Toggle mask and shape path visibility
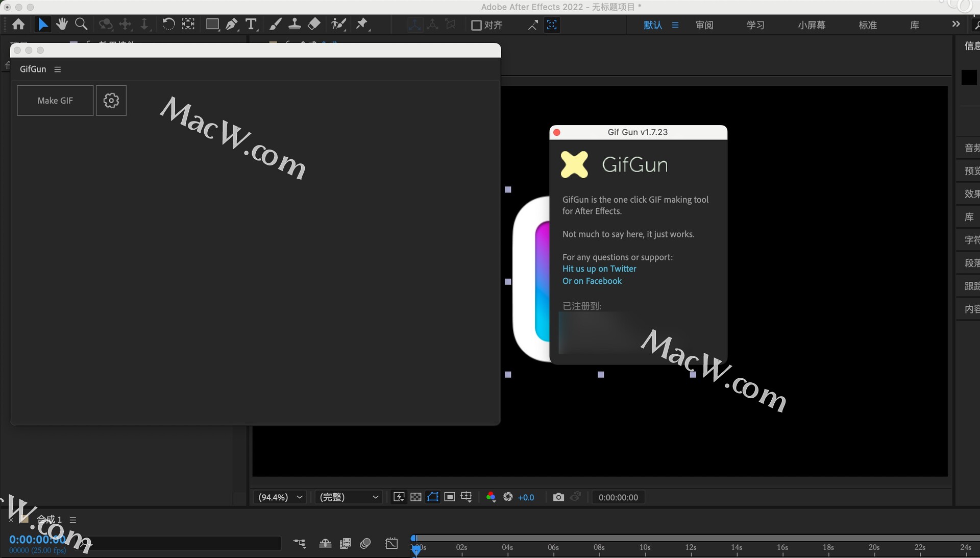The width and height of the screenshot is (980, 558). coord(433,497)
